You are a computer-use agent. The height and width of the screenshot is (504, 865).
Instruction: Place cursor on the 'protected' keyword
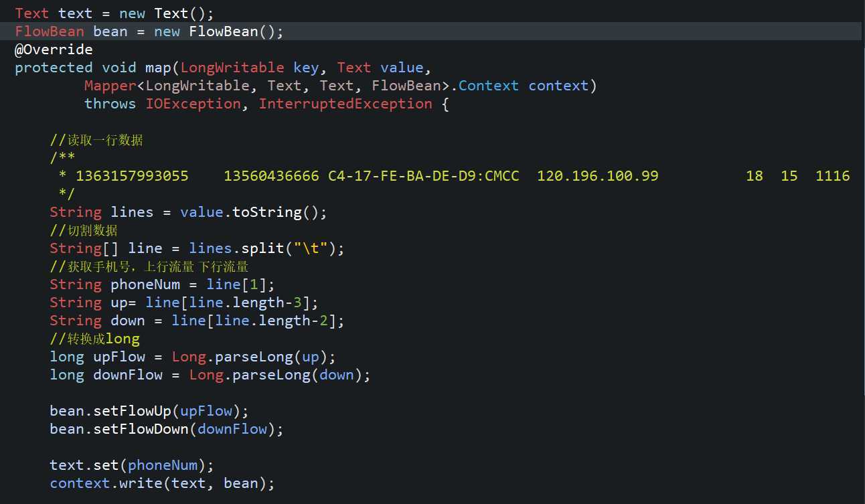[54, 68]
